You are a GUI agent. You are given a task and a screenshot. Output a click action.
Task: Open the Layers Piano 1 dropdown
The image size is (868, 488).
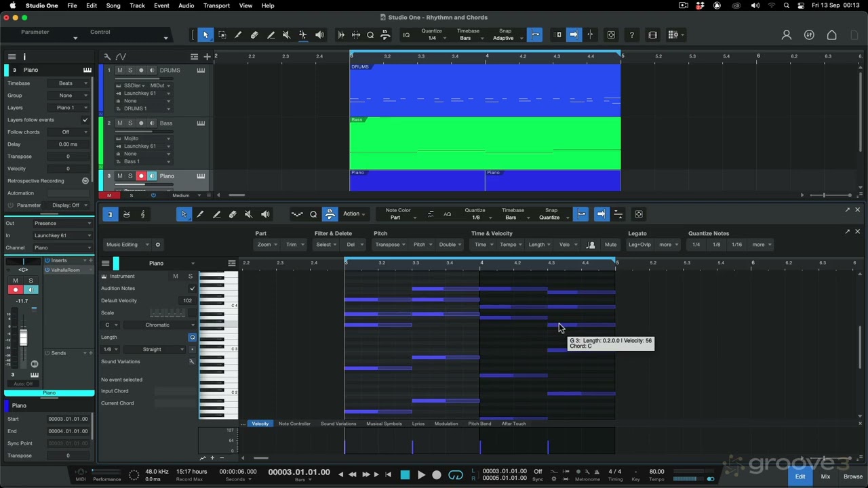point(69,108)
